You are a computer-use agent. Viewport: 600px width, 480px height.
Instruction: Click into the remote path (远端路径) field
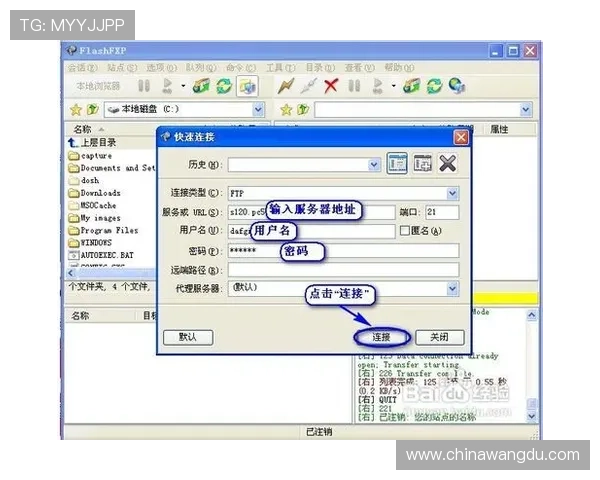(343, 270)
